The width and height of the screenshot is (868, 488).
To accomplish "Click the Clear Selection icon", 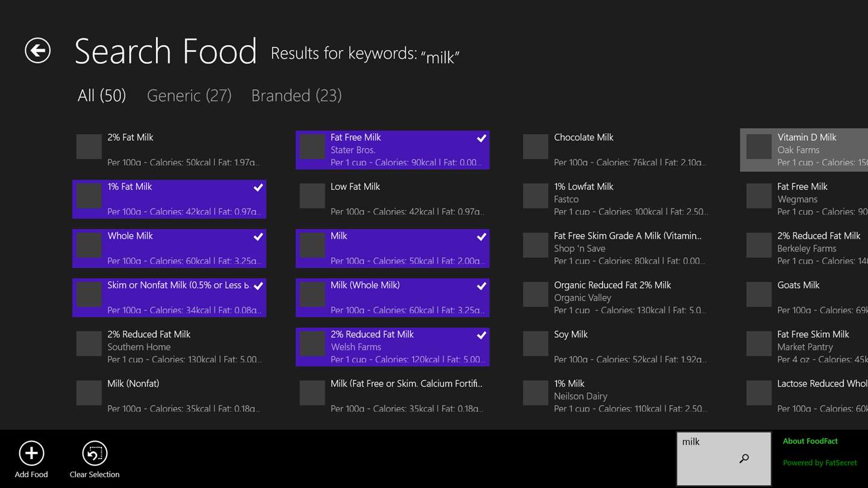I will (95, 454).
